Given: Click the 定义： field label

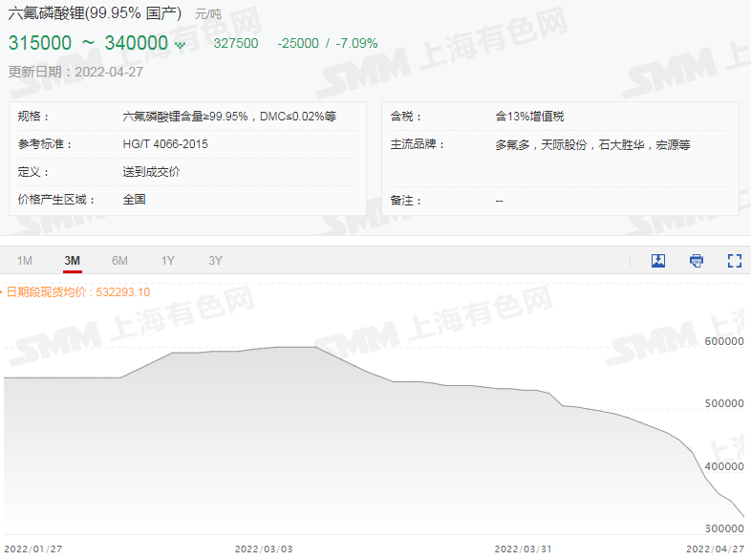Looking at the screenshot, I should click(x=33, y=172).
